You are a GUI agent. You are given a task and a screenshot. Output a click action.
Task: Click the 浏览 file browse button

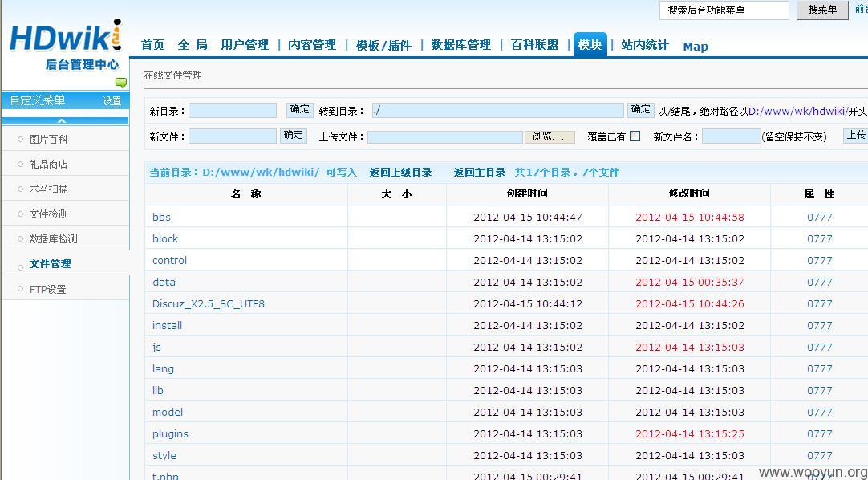coord(550,136)
